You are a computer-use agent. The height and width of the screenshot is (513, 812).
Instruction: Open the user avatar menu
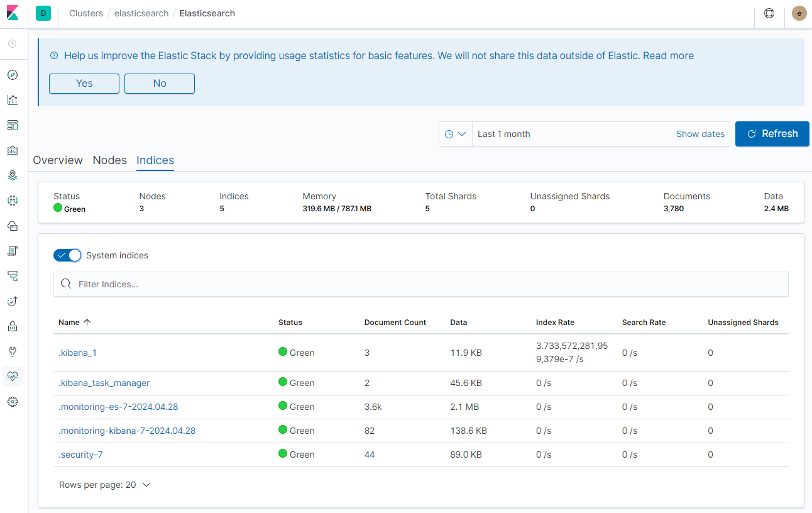(799, 13)
